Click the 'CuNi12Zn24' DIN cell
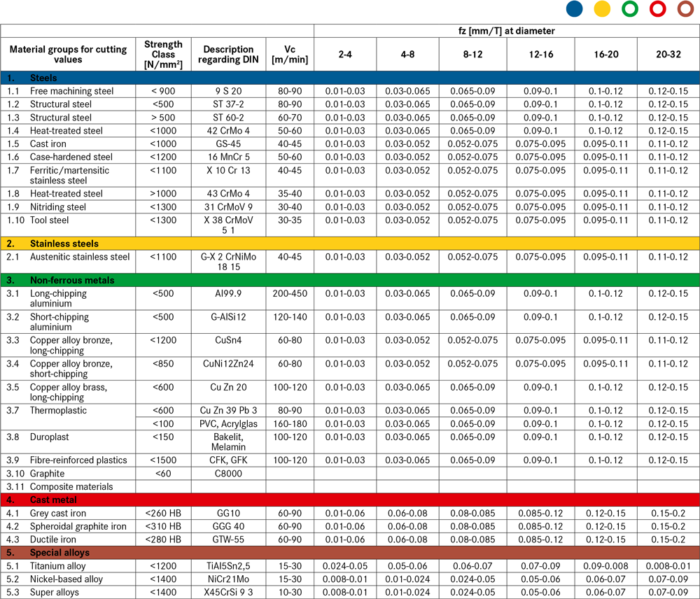The height and width of the screenshot is (599, 700). coord(229,369)
